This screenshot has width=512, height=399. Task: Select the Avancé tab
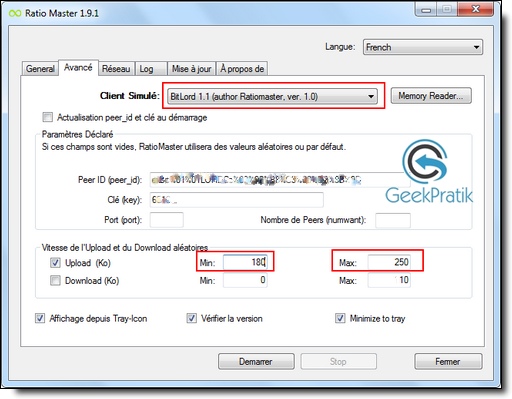78,68
